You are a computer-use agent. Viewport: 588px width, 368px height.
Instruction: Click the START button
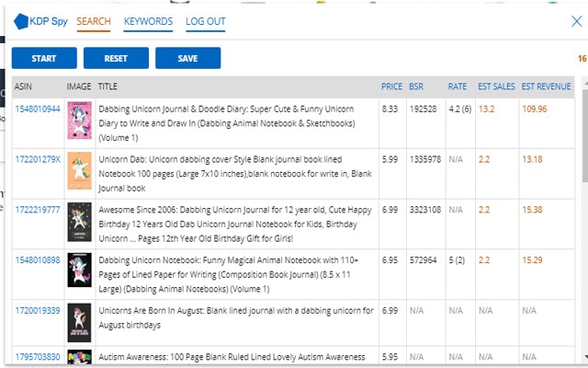(x=44, y=58)
